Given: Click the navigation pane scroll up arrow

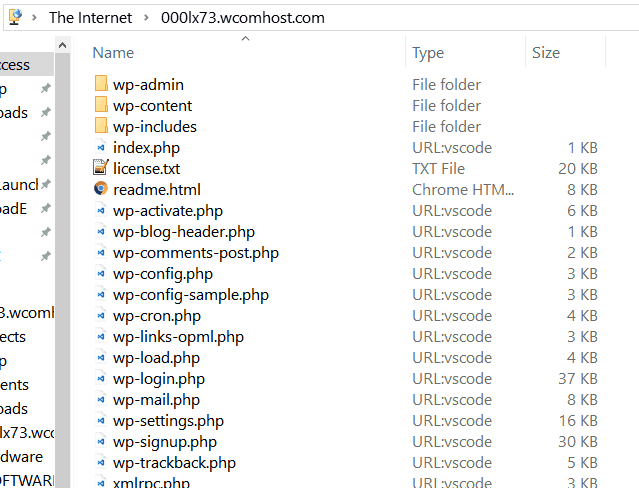Looking at the screenshot, I should click(62, 45).
